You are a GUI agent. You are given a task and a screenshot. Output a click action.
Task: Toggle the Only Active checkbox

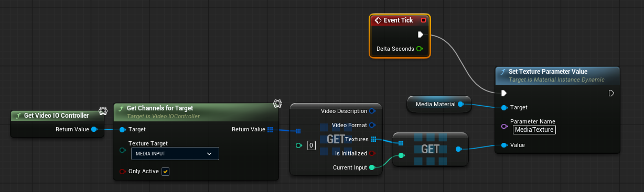[x=165, y=171]
